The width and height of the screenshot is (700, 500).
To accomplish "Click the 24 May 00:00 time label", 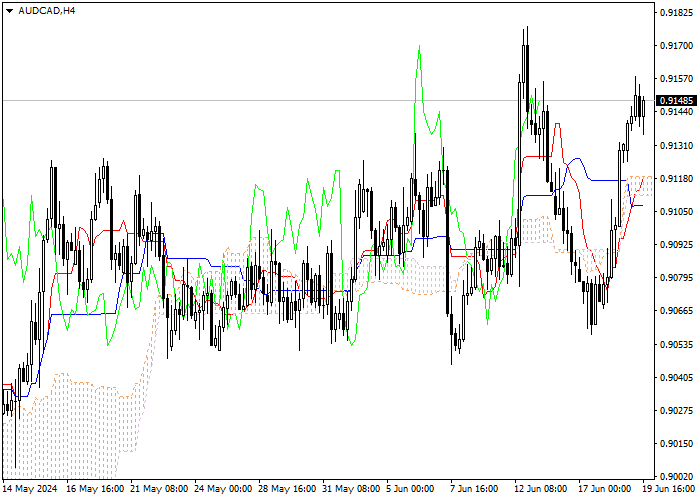I will [x=223, y=488].
